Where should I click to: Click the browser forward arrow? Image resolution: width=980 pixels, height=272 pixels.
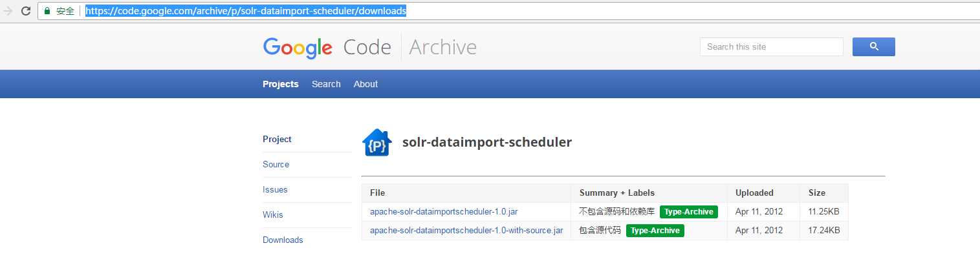[x=8, y=11]
